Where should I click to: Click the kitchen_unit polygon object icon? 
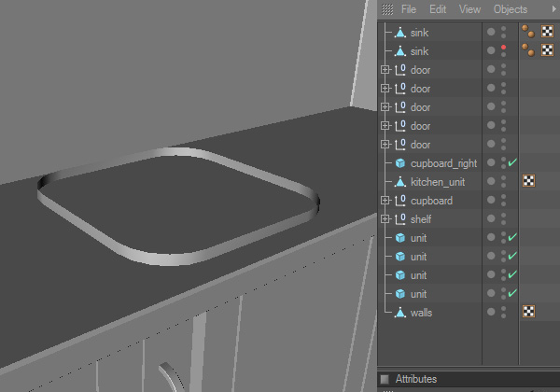point(400,182)
